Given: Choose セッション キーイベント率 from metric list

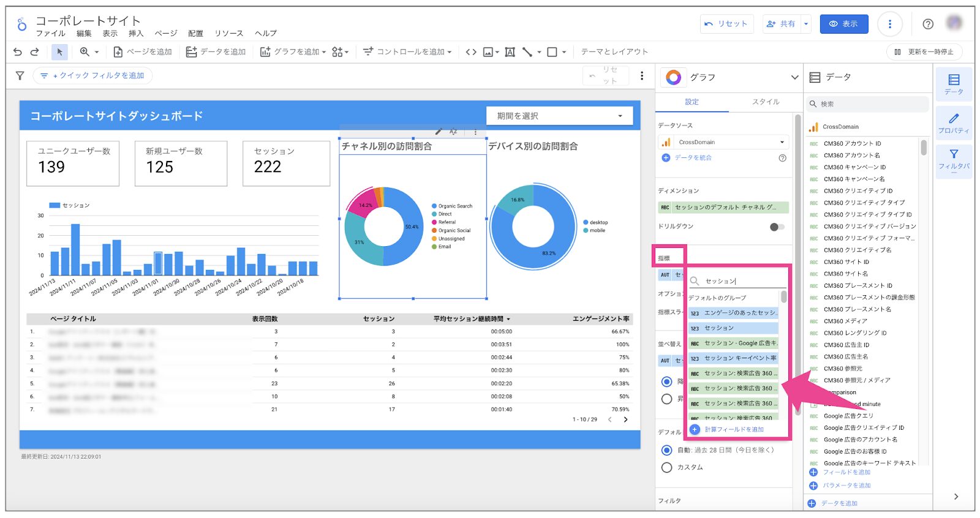Looking at the screenshot, I should tap(734, 358).
